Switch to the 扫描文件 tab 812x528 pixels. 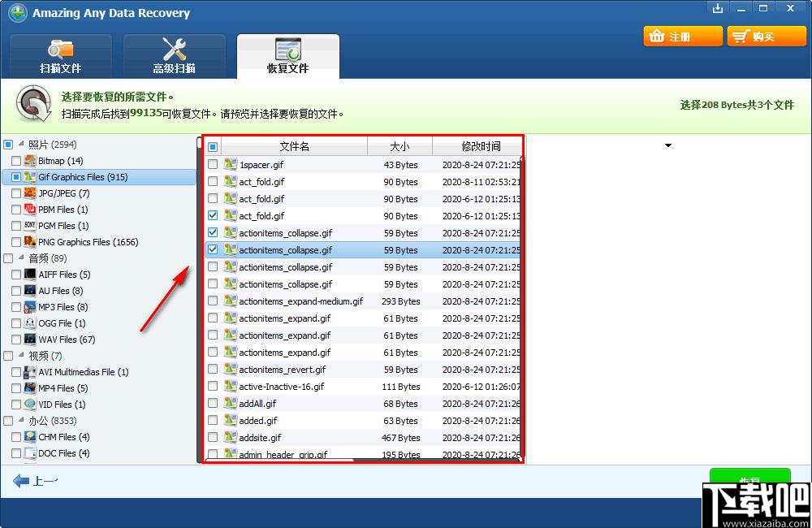(61, 56)
